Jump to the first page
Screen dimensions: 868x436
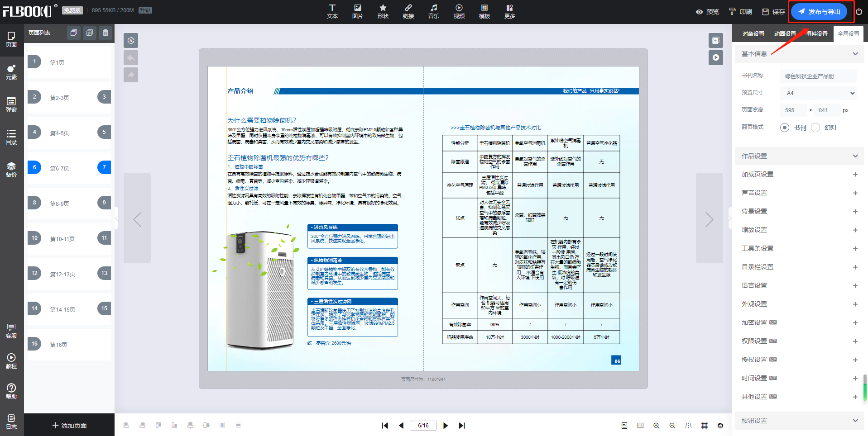pos(385,426)
